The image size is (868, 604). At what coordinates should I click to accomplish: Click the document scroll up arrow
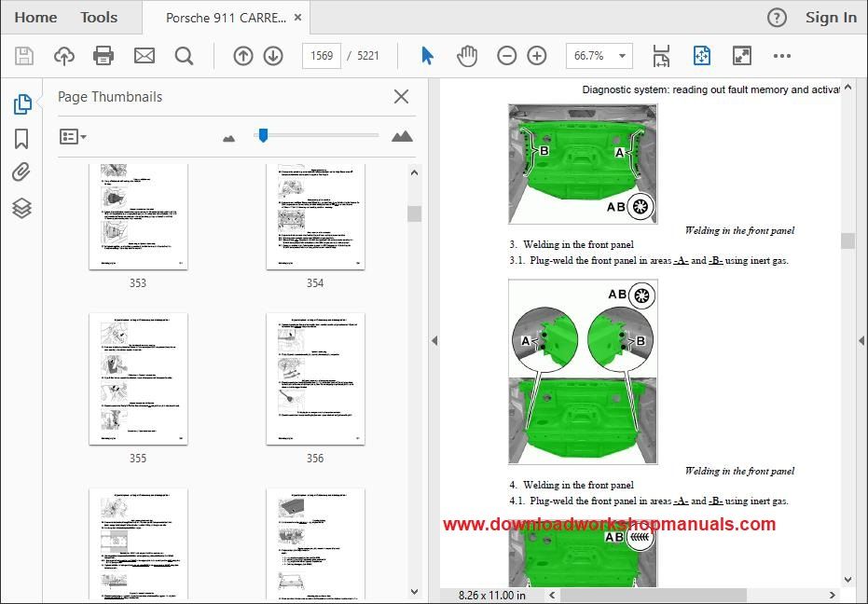click(x=847, y=88)
